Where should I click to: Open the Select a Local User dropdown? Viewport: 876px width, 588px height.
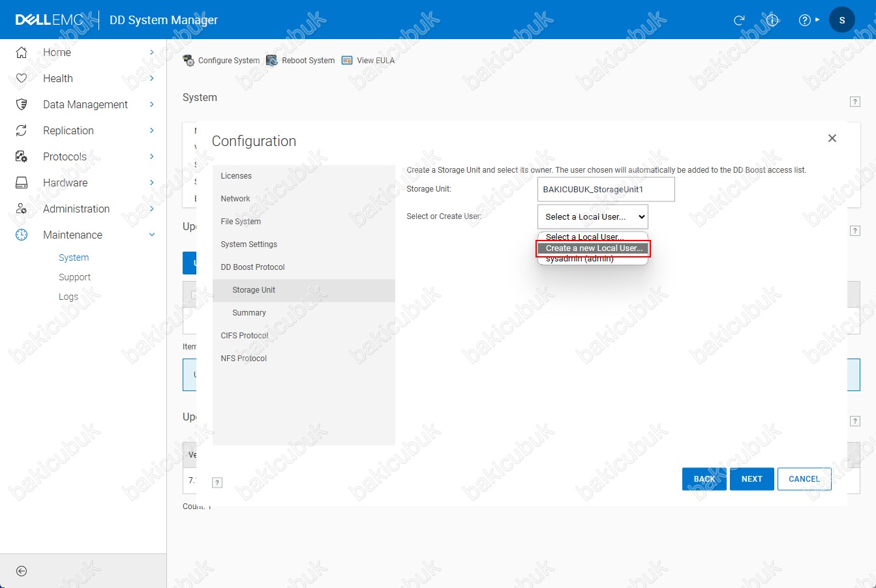tap(593, 217)
